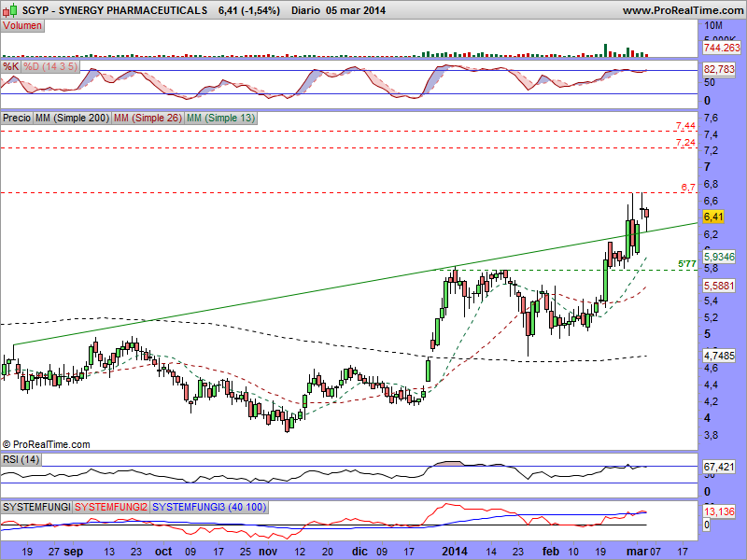Click the candlestick chart icon beside SGYP
This screenshot has width=747, height=560.
(11, 9)
